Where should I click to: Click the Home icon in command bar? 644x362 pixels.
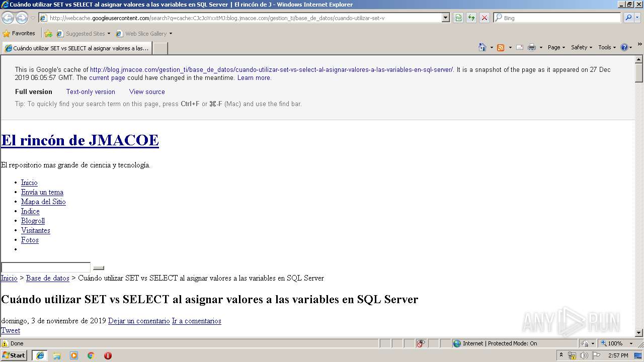[482, 47]
